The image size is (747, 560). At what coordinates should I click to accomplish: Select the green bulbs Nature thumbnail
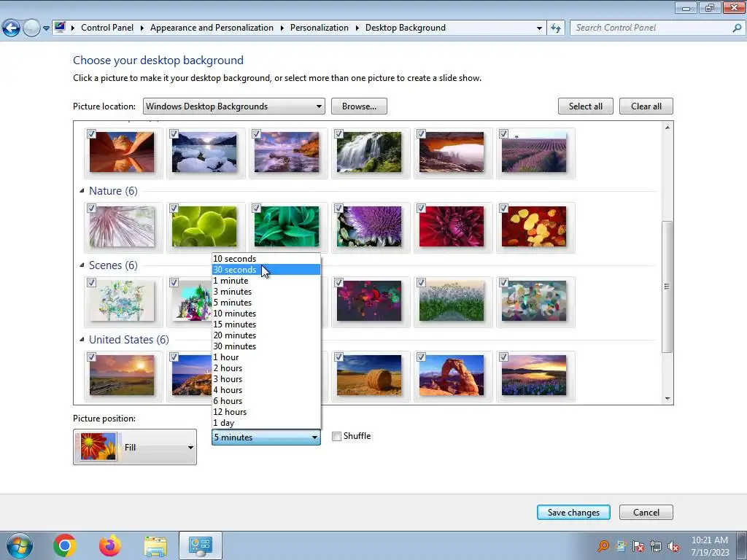204,227
